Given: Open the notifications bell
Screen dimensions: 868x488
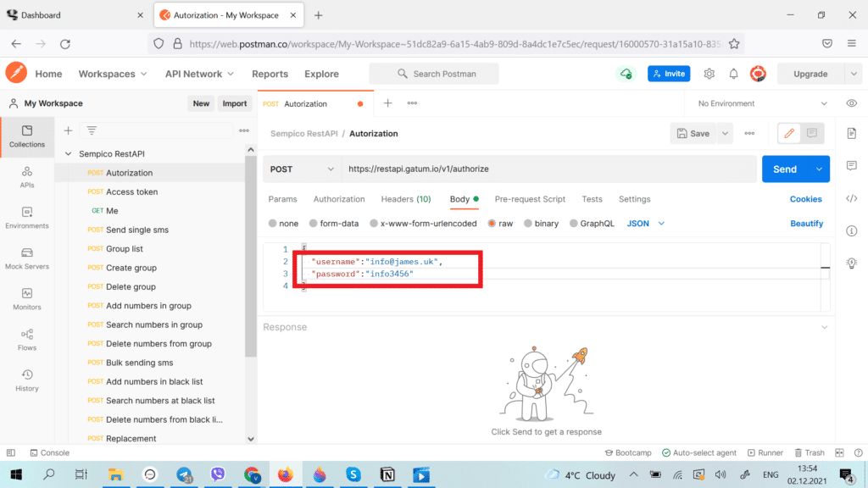Looking at the screenshot, I should (x=733, y=74).
